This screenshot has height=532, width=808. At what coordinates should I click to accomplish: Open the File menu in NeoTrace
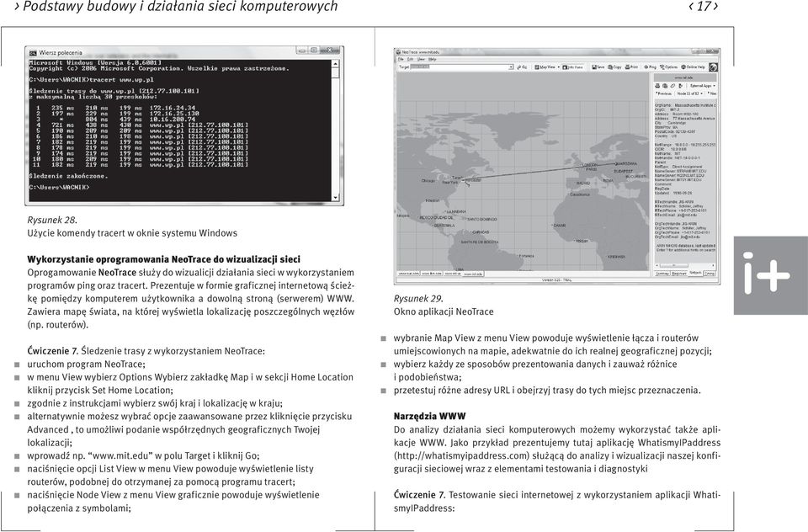point(401,59)
